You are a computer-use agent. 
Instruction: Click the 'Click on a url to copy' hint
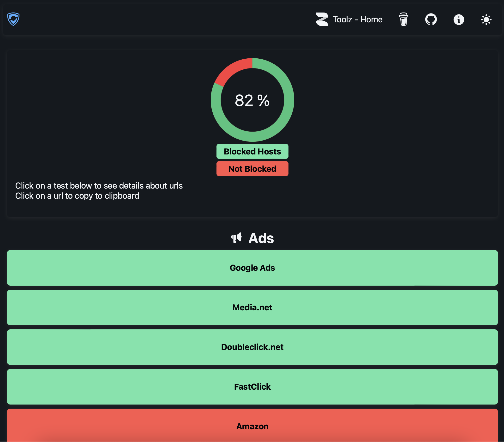(x=77, y=196)
